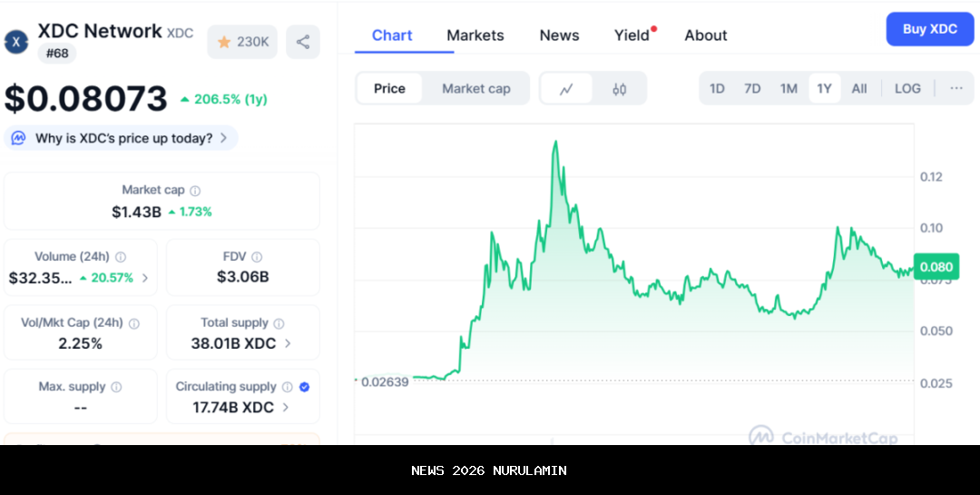
Task: Expand Circulating supply details chevron
Action: point(286,408)
